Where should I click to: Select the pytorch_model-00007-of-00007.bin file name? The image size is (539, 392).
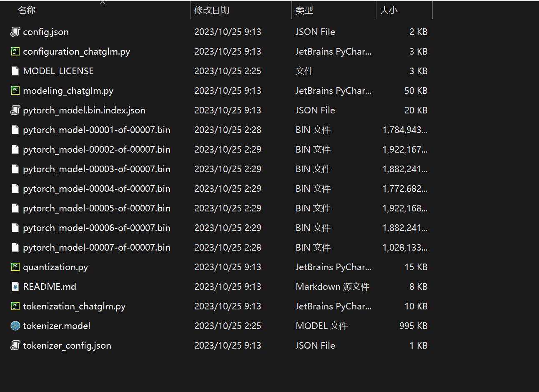pyautogui.click(x=97, y=247)
